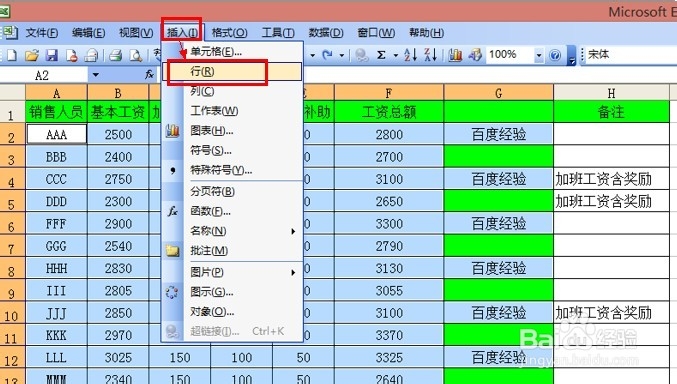Choose 行(R) to insert a row
Viewport: 677px width, 384px height.
232,72
